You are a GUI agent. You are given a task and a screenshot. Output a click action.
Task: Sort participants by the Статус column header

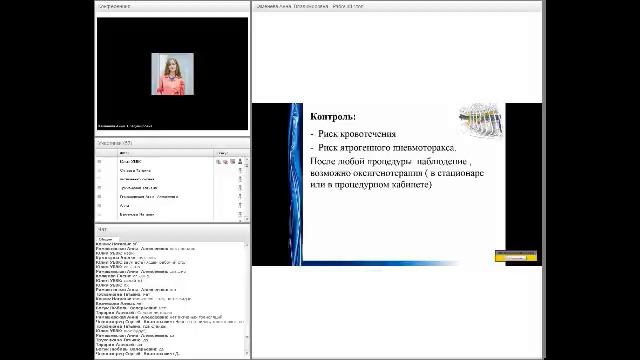tap(229, 153)
